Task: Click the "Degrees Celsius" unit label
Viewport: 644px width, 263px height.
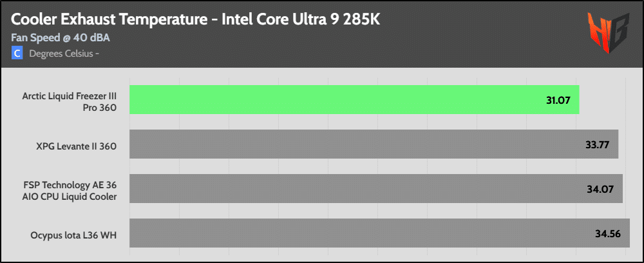Action: [61, 53]
